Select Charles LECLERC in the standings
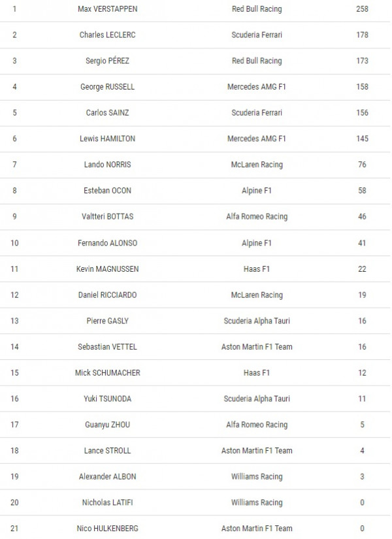This screenshot has height=539, width=392. coord(107,35)
